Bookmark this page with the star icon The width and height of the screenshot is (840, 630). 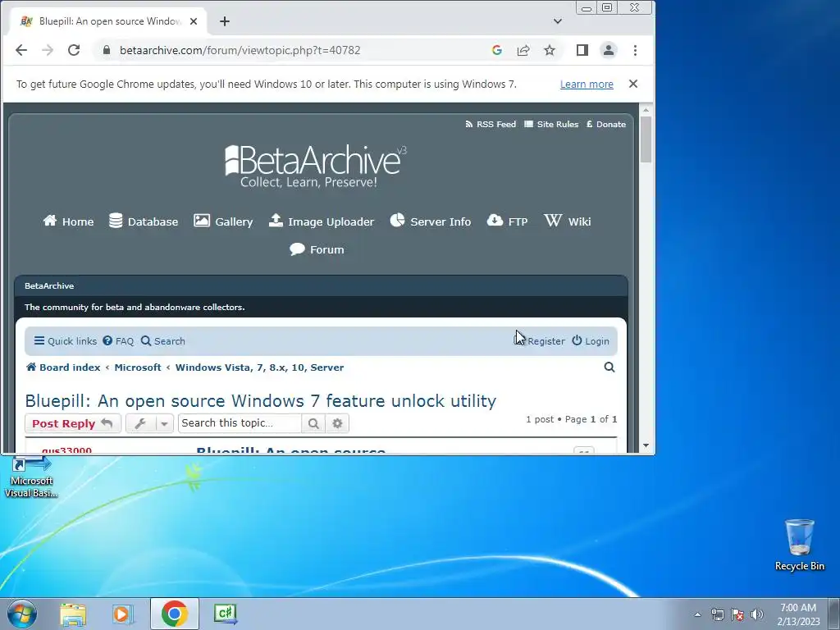click(549, 50)
